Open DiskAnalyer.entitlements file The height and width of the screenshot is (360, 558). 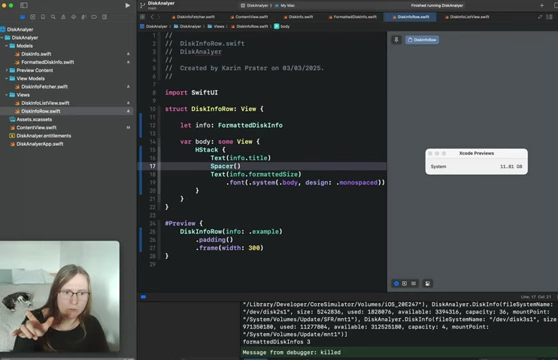(x=40, y=136)
